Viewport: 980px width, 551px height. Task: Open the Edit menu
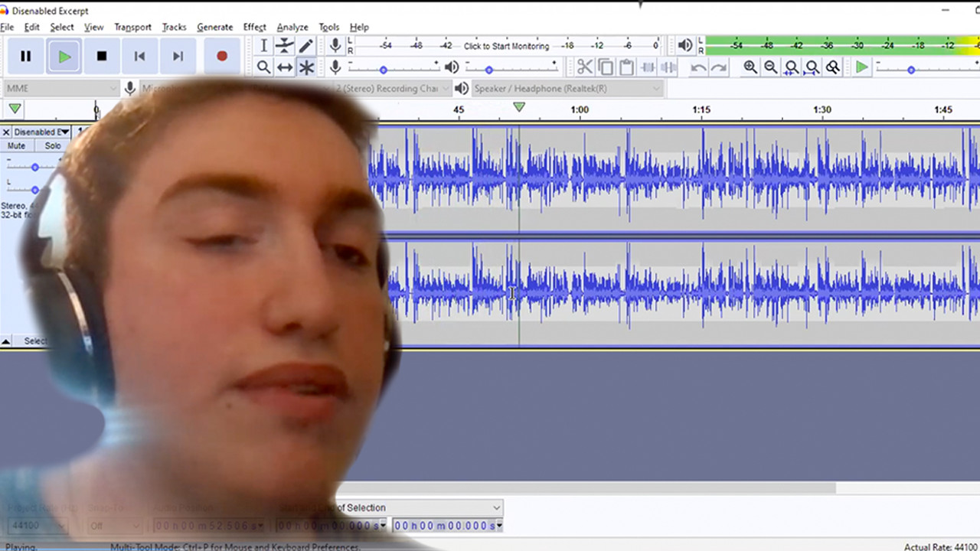31,27
